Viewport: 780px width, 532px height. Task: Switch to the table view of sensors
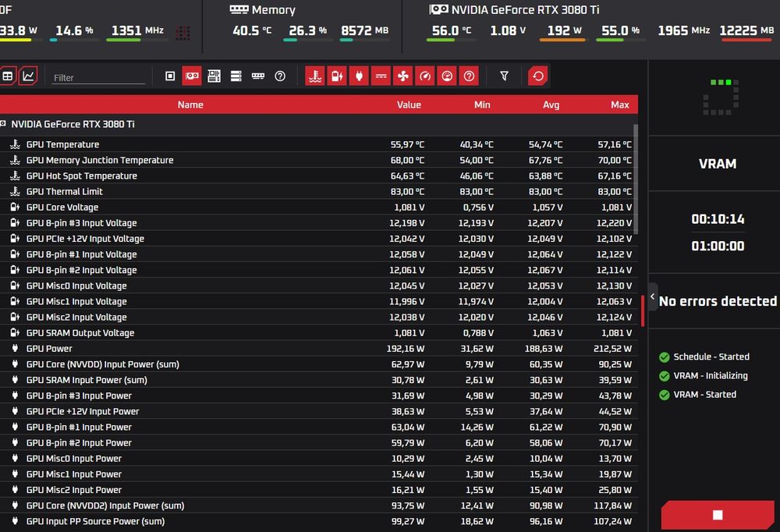tap(7, 76)
